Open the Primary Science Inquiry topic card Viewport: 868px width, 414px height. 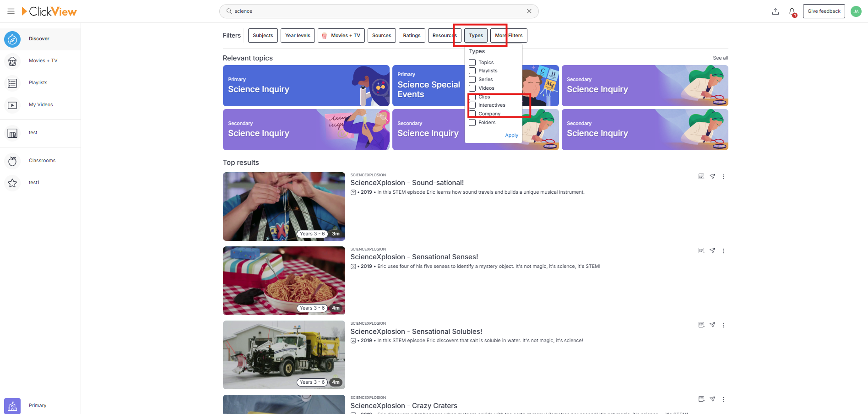point(306,86)
